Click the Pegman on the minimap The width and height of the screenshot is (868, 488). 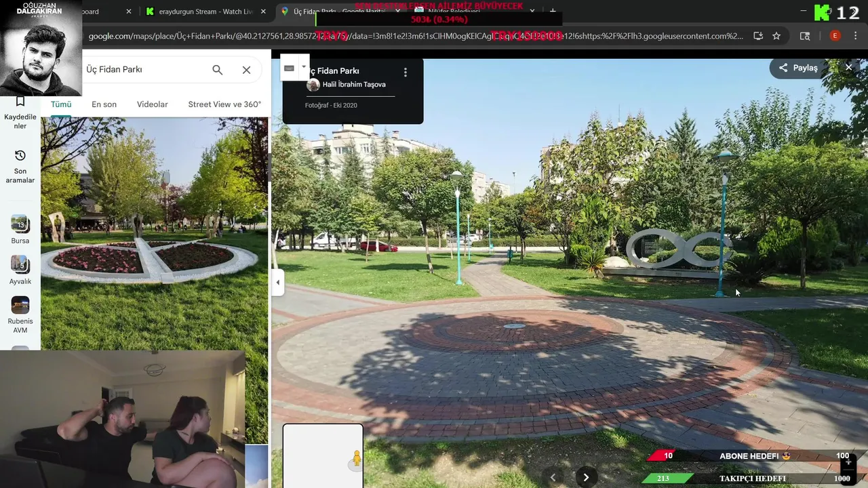tap(356, 460)
